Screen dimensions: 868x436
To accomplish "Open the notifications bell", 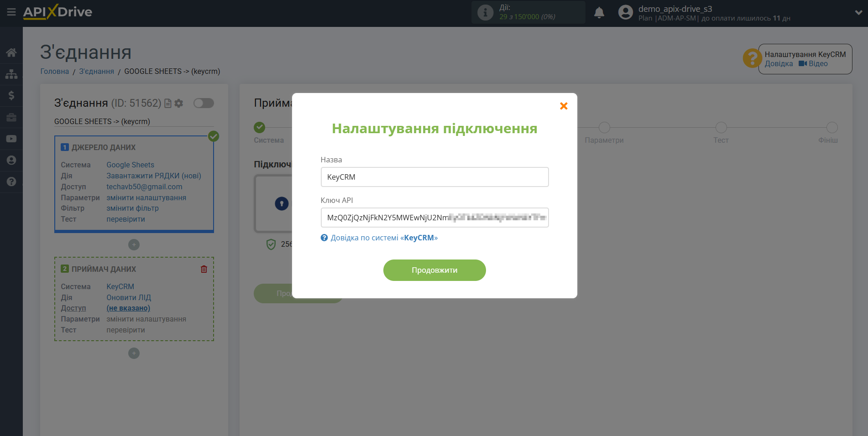I will pos(599,13).
